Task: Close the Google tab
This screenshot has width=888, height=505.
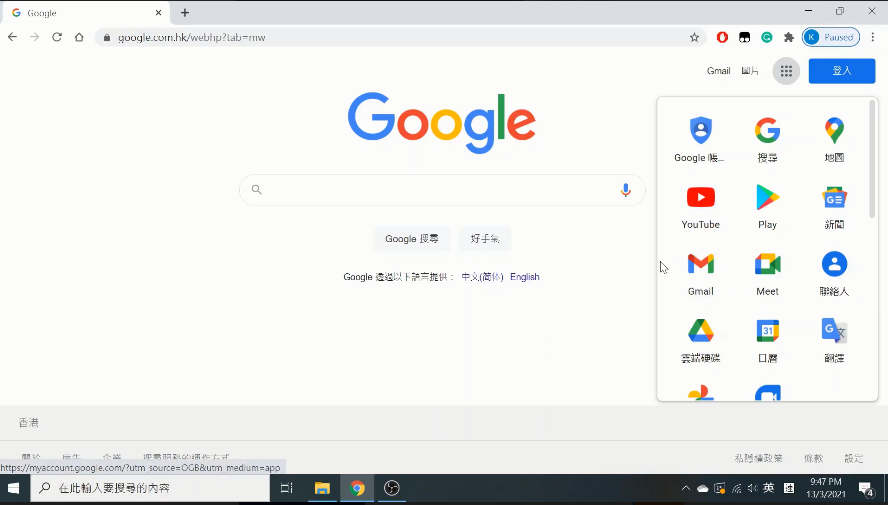Action: 159,12
